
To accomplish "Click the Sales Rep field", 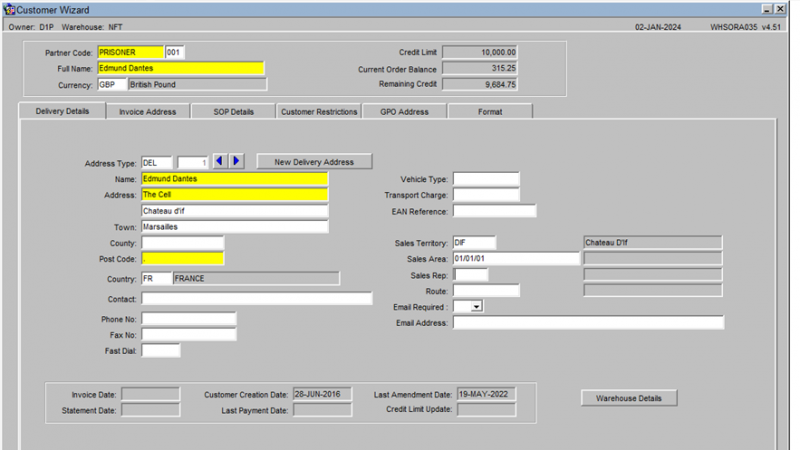I will (470, 274).
